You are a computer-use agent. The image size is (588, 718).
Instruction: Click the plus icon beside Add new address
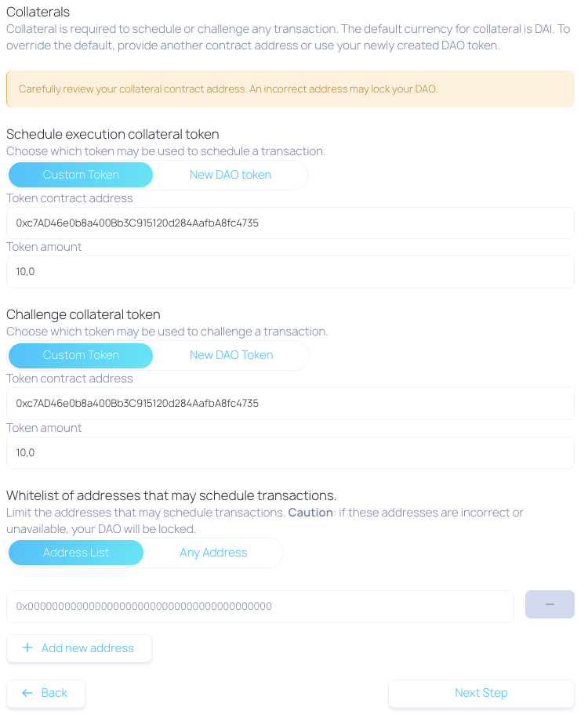27,648
